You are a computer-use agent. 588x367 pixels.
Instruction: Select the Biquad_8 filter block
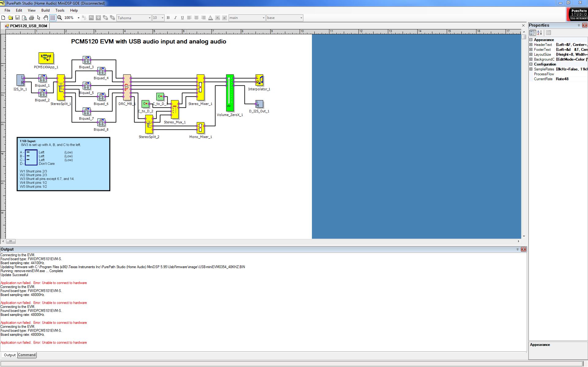coord(101,122)
